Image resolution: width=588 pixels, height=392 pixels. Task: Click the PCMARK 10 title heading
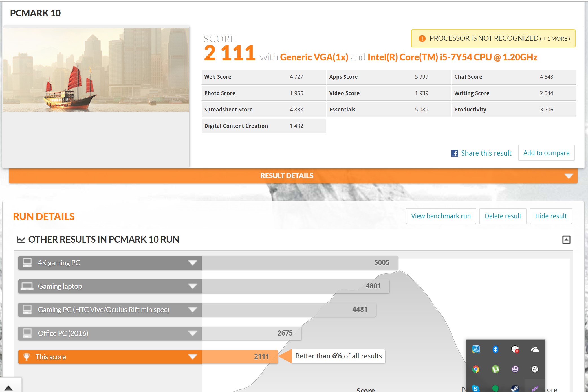click(x=35, y=13)
